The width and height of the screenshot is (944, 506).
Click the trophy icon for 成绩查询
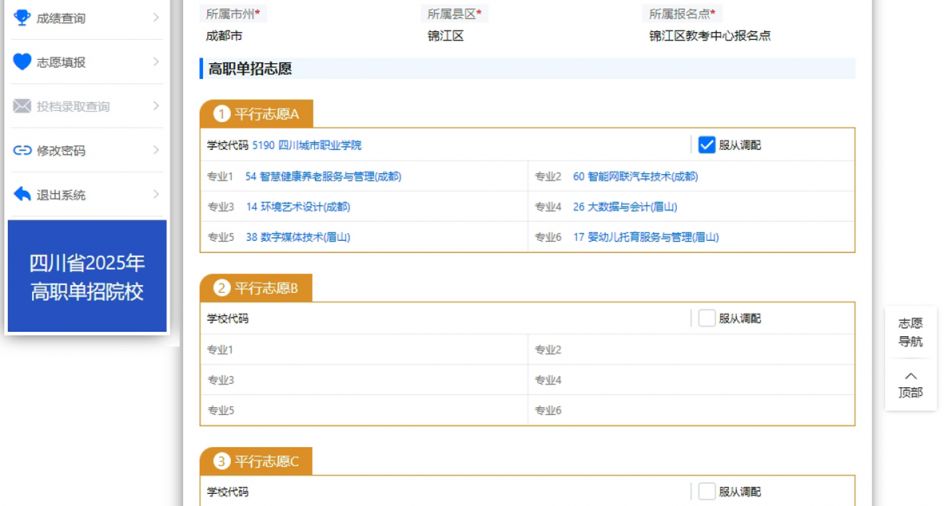(x=22, y=17)
